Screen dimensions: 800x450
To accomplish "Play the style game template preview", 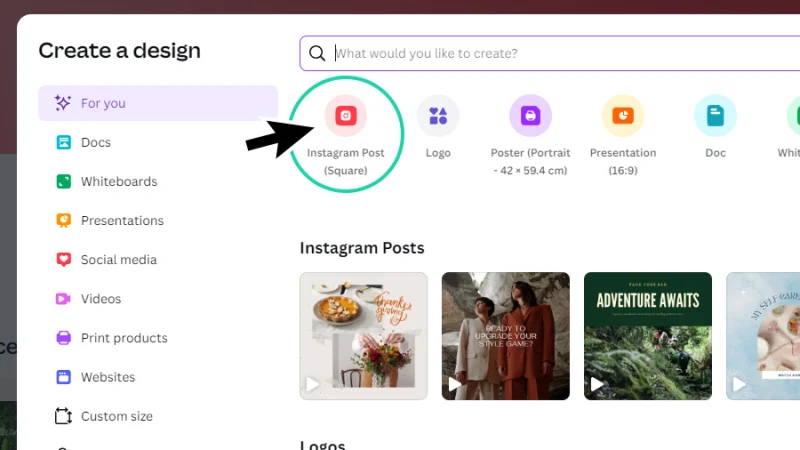I will click(x=454, y=384).
